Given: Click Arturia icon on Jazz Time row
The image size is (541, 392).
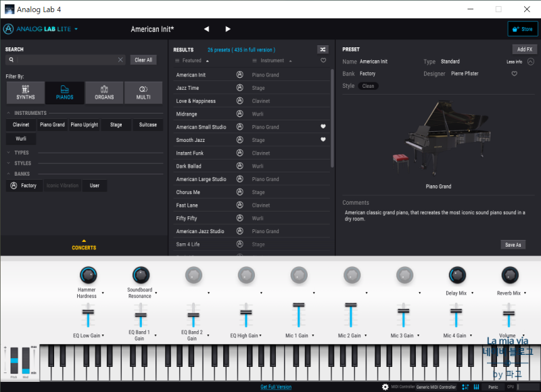Looking at the screenshot, I should coord(240,88).
